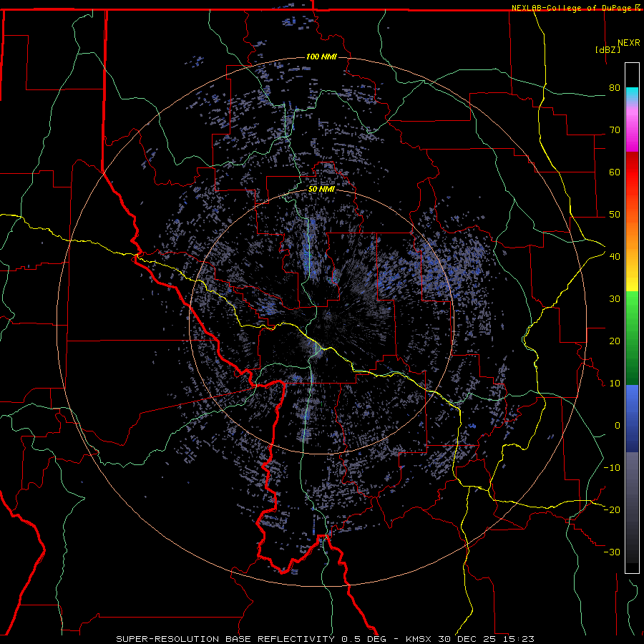This screenshot has height=644, width=644.
Task: Select the -20 tick label on the legend
Action: coord(612,510)
